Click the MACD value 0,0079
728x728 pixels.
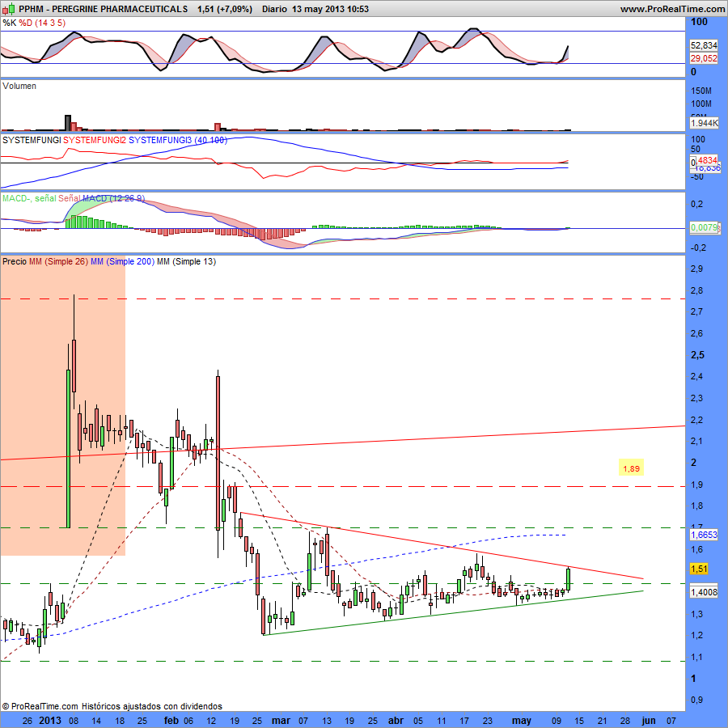click(x=704, y=227)
